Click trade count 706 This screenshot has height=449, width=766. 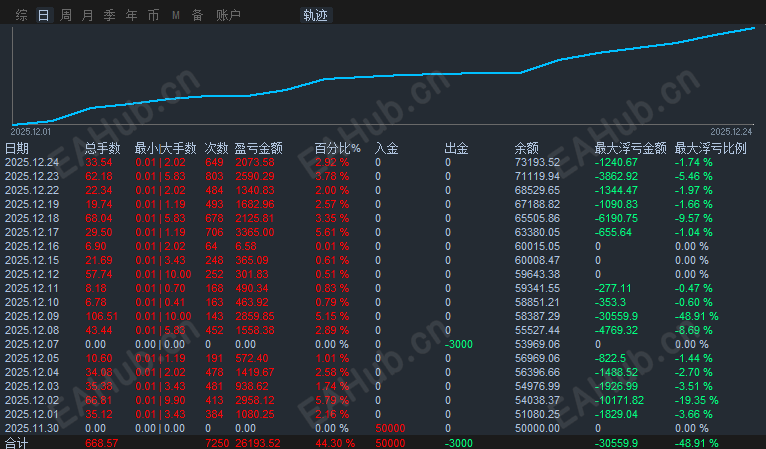pyautogui.click(x=214, y=233)
